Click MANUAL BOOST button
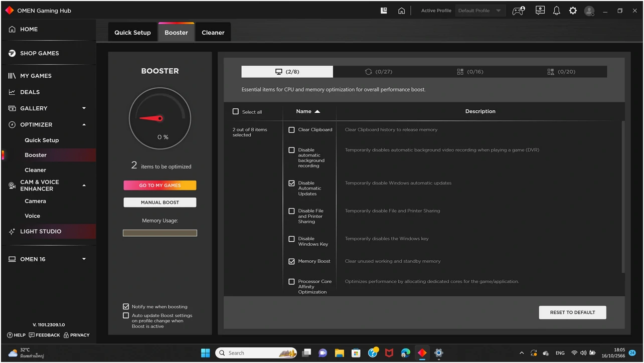This screenshot has width=644, height=363. point(160,203)
